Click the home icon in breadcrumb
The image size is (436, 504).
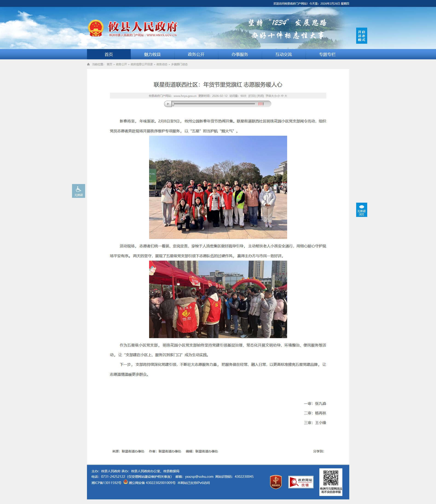click(x=88, y=64)
